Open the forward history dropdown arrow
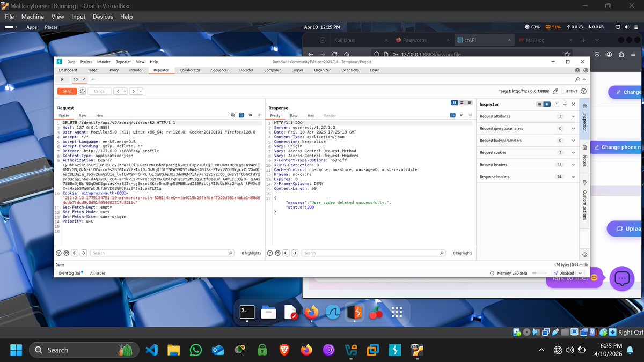 141,91
